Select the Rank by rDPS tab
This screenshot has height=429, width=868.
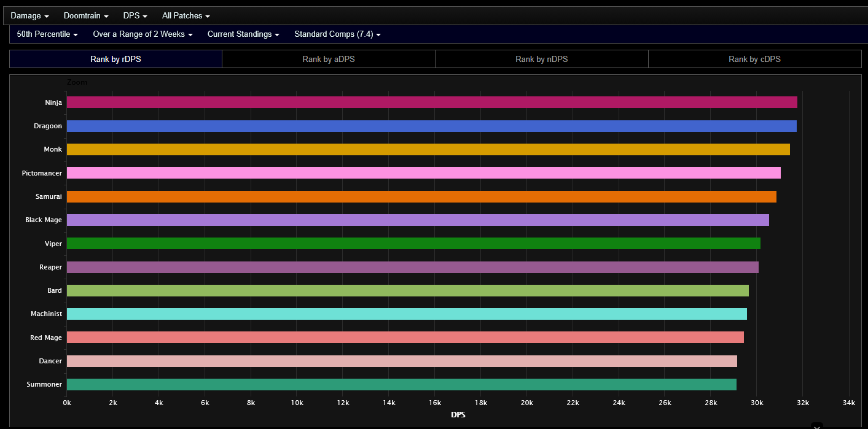tap(115, 59)
